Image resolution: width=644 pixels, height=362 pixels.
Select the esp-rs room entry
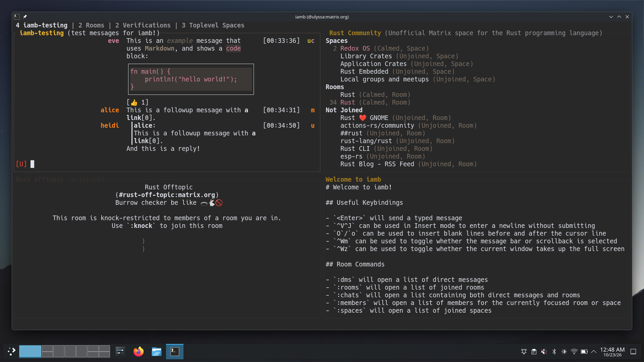coord(352,156)
